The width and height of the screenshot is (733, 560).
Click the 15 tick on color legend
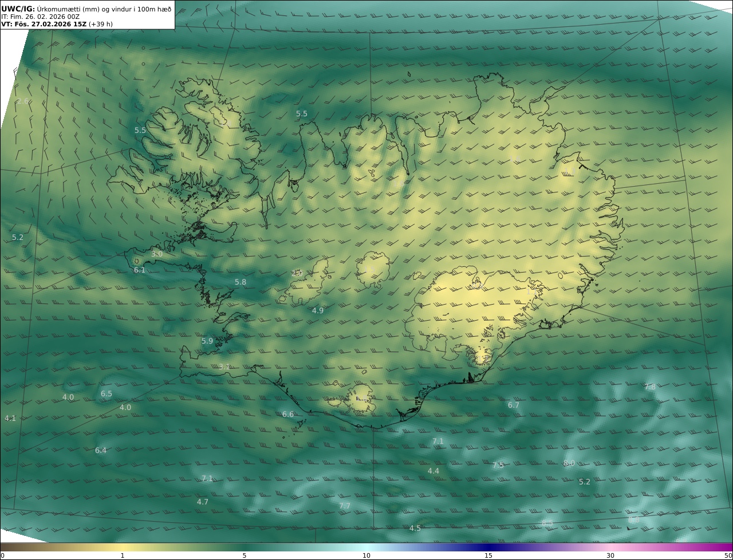pyautogui.click(x=488, y=555)
